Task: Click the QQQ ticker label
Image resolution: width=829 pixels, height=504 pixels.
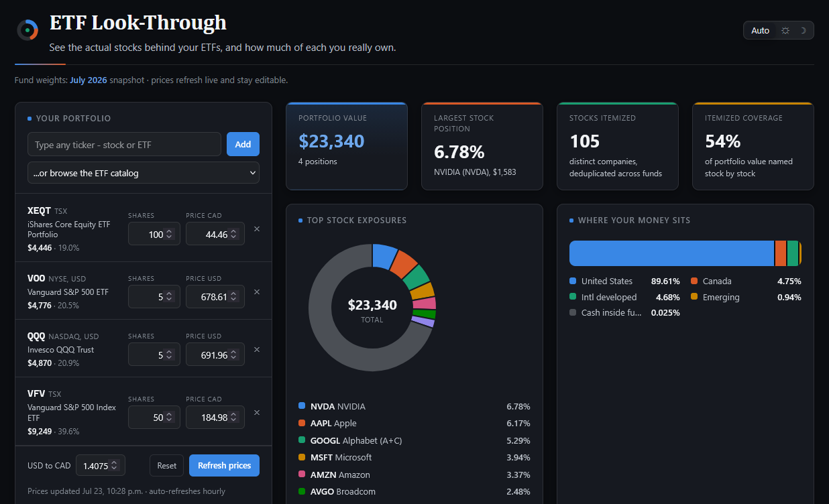Action: pos(37,336)
